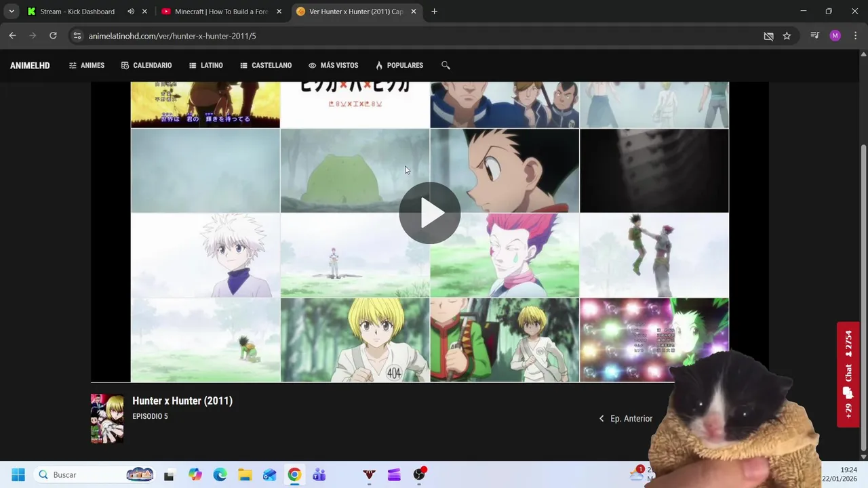Open the Chrome profile avatar M

835,36
